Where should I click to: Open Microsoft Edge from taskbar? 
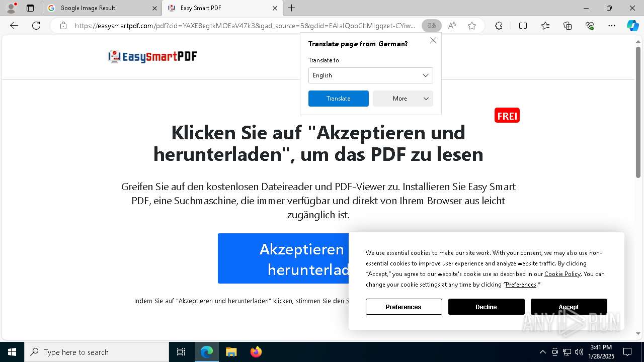click(207, 352)
